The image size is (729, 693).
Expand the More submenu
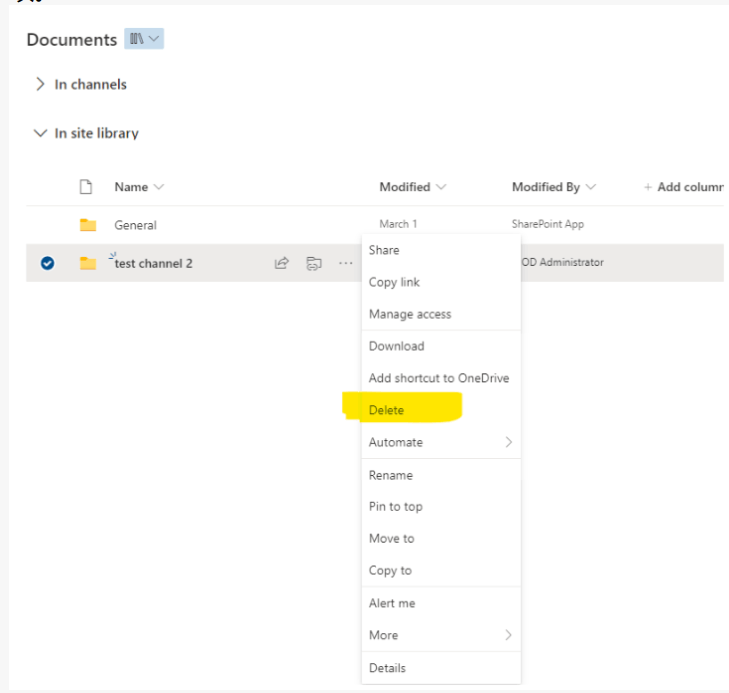point(441,635)
